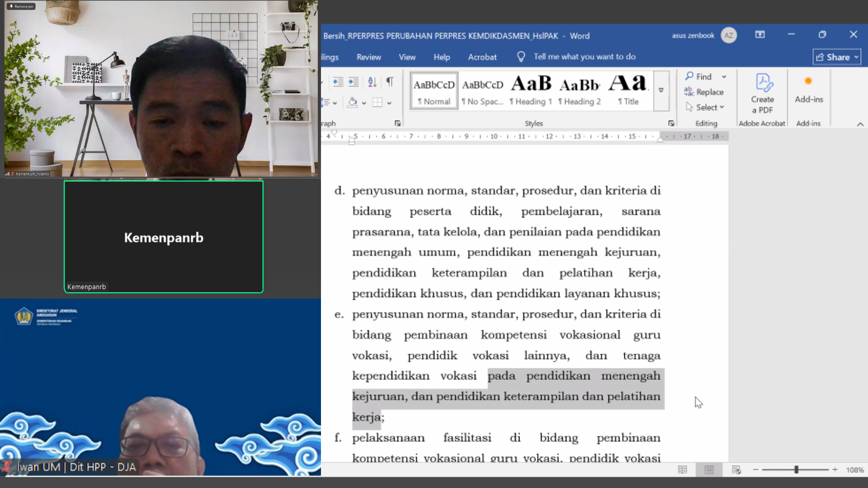The height and width of the screenshot is (488, 868).
Task: Open the Select dropdown
Action: tap(705, 107)
